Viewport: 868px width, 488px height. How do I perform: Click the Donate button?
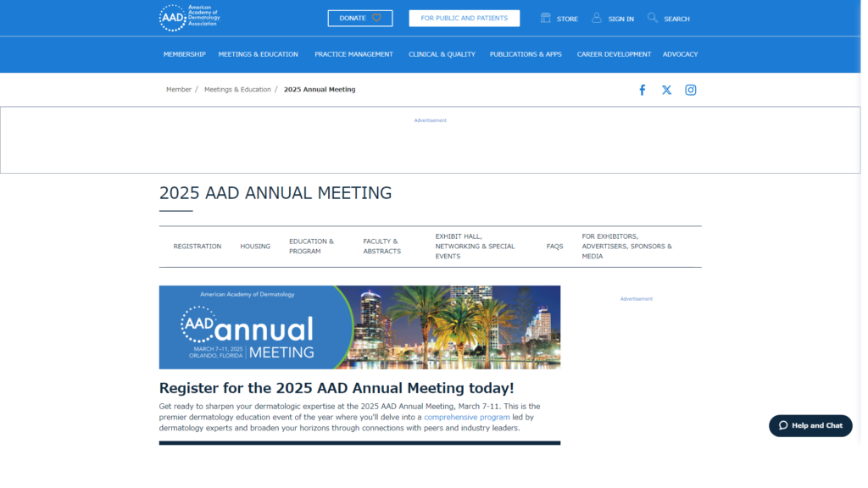[x=359, y=17]
